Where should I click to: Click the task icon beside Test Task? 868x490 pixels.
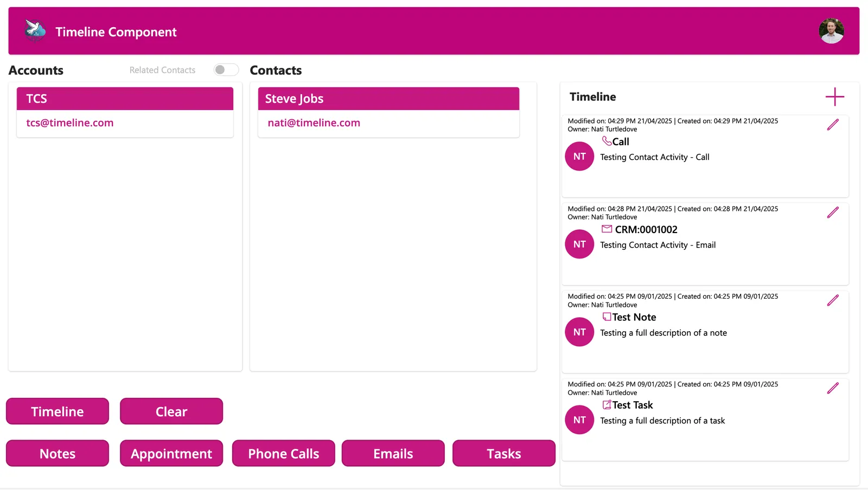click(607, 404)
